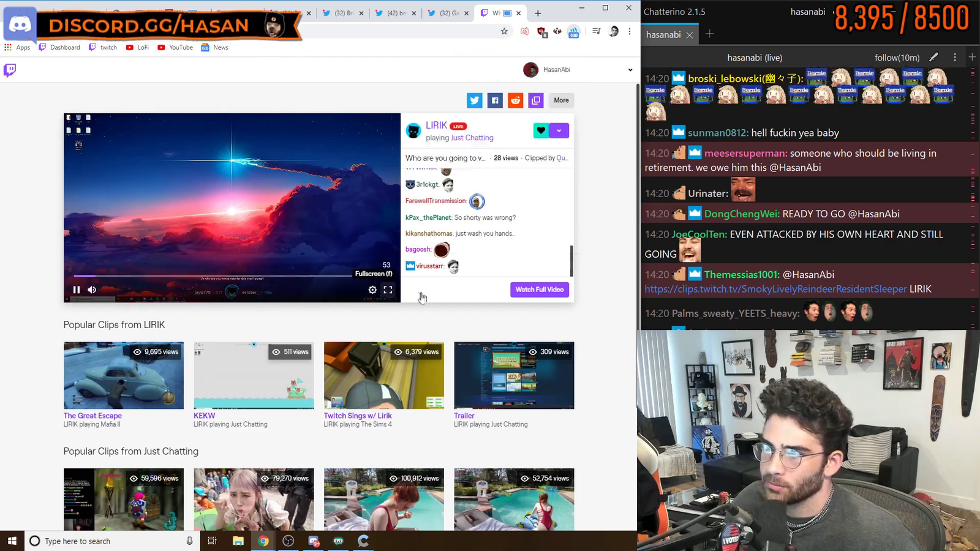Share the clip on Twitter

[475, 100]
